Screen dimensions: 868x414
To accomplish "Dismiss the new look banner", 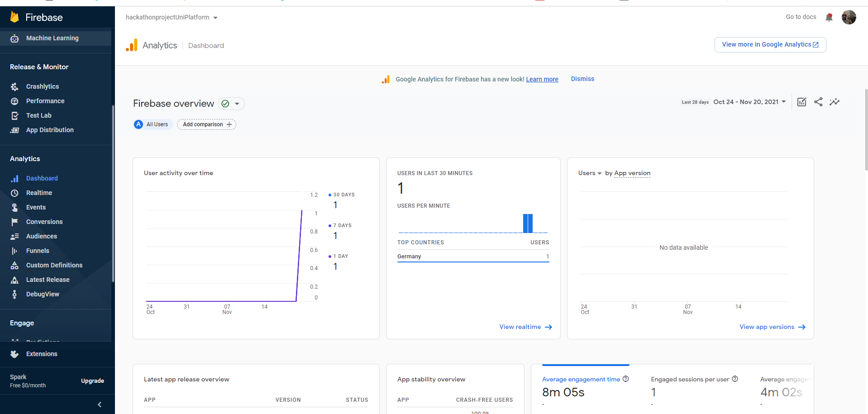I will click(x=582, y=79).
